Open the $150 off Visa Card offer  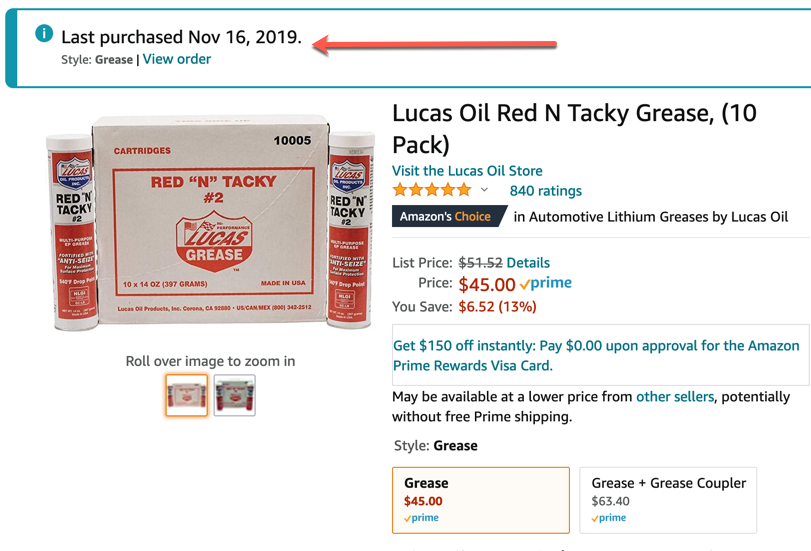point(596,355)
